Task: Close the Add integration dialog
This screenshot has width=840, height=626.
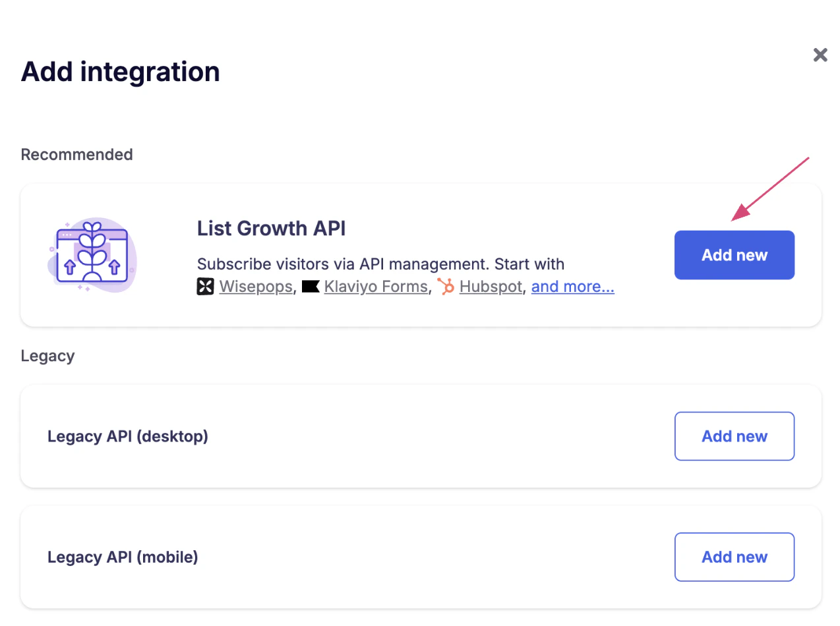Action: tap(820, 55)
